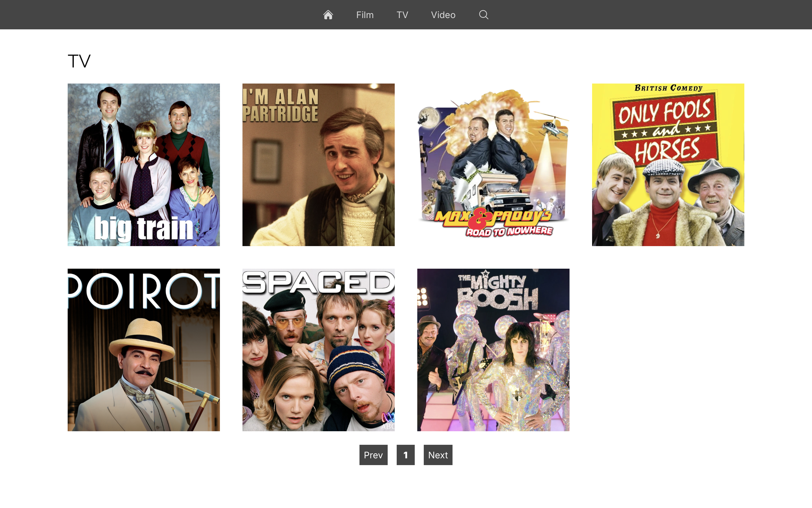The image size is (812, 508).
Task: Open the search magnifier icon
Action: [x=484, y=15]
